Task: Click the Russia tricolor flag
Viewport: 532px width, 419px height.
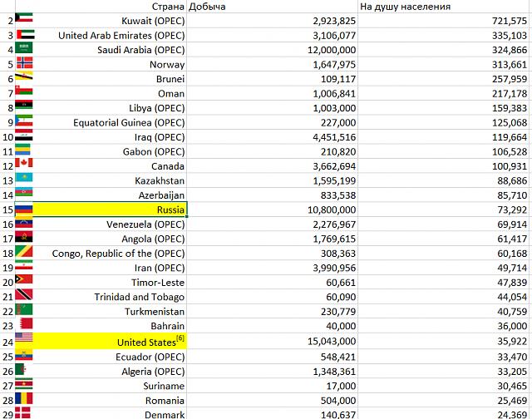Action: point(24,209)
